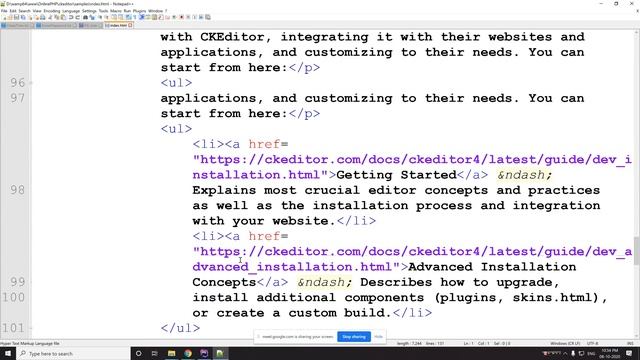
Task: Click the 'Type here to search' taskbar box
Action: click(x=73, y=353)
